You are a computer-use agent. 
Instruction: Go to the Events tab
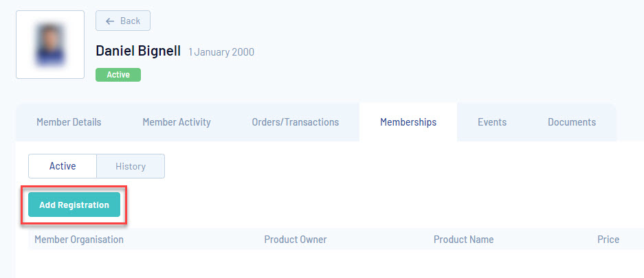point(492,122)
